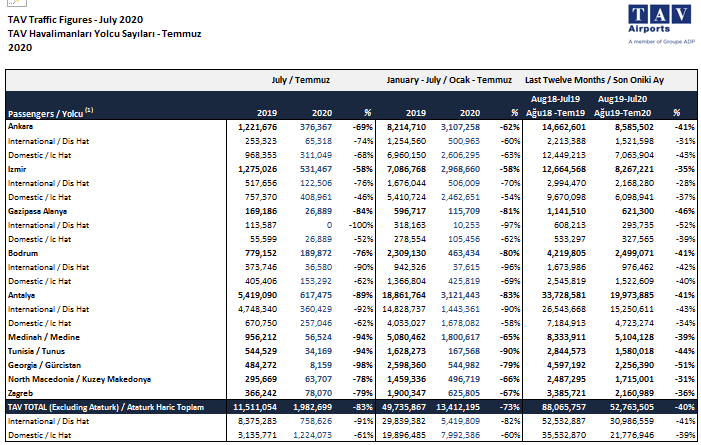Click the -100% cell for Gazipasa International
Image resolution: width=701 pixels, height=445 pixels.
361,225
